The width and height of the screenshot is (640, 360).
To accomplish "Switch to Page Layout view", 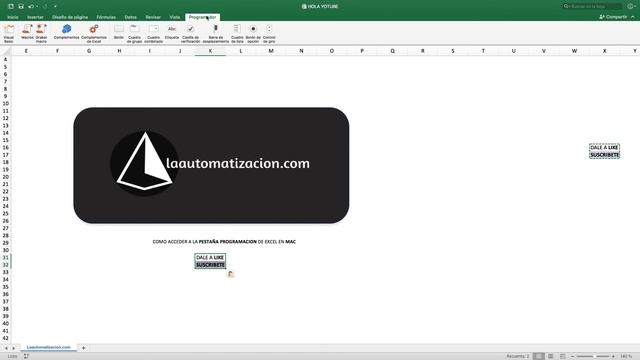I will (x=551, y=356).
